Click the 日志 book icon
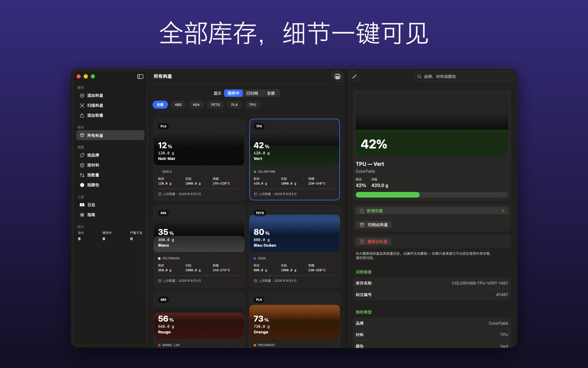 tap(82, 205)
